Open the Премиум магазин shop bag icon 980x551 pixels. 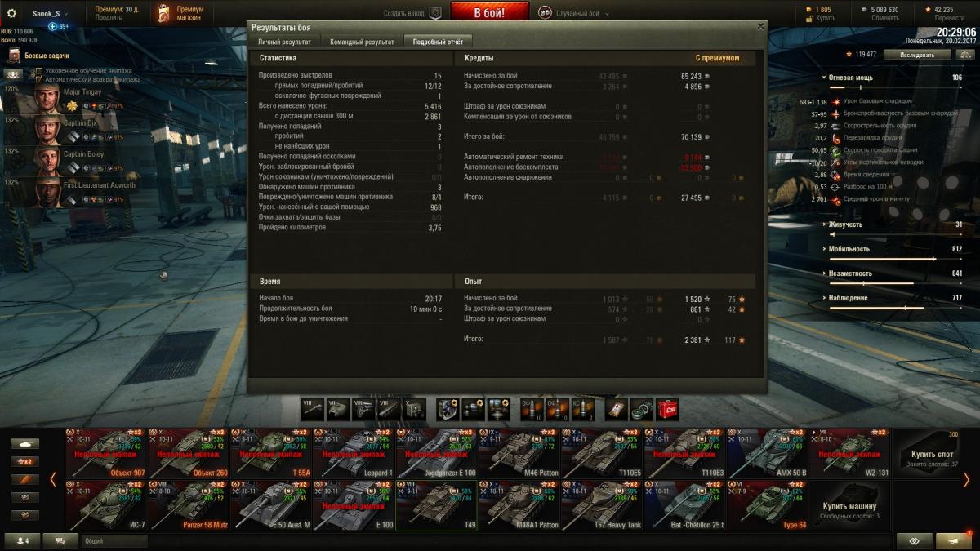click(164, 13)
